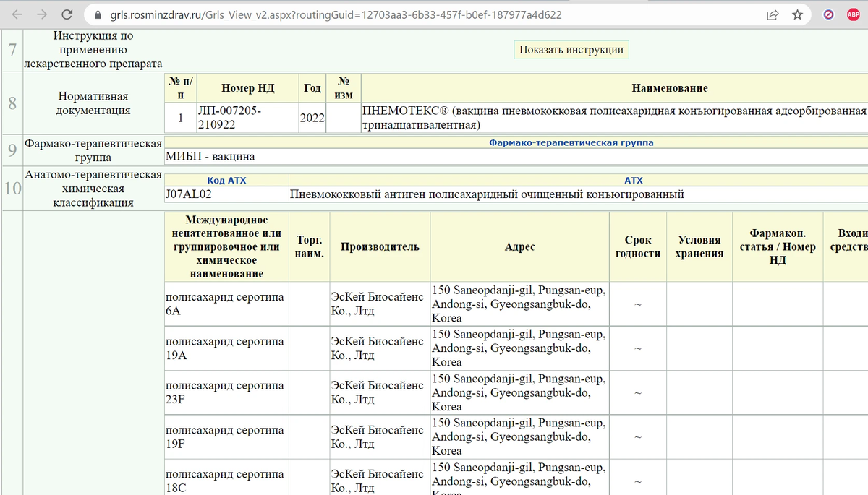Image resolution: width=868 pixels, height=495 pixels.
Task: Click МИБП - вакцина cell
Action: (x=516, y=156)
